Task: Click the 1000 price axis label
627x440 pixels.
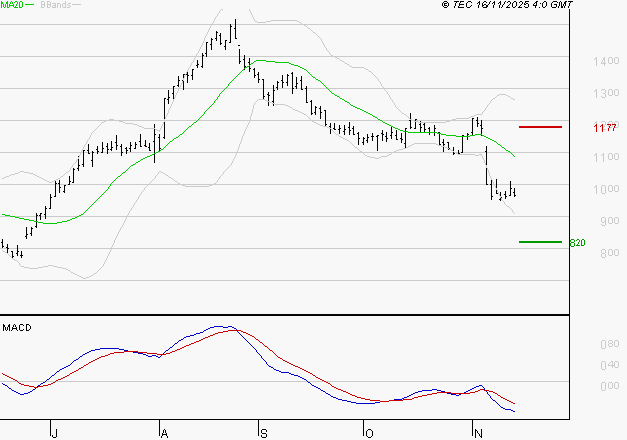Action: pos(606,189)
